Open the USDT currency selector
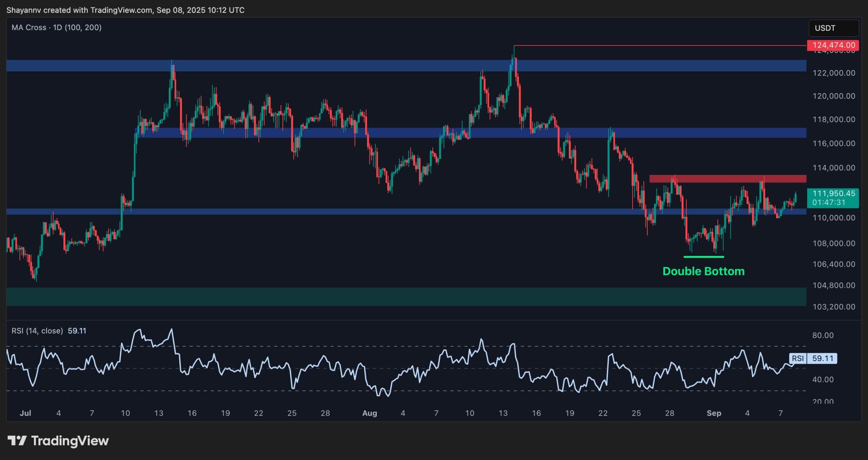Viewport: 868px width, 460px height. point(833,28)
